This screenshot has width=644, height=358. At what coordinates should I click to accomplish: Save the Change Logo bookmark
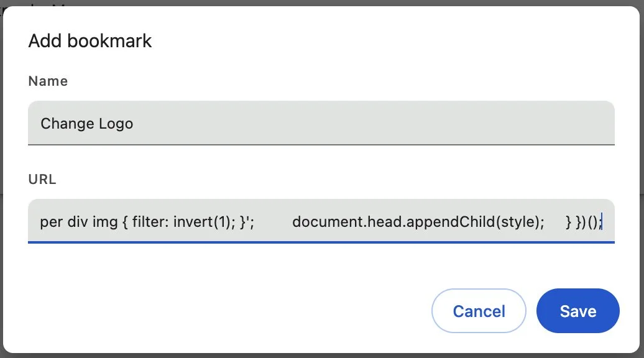[x=577, y=311]
